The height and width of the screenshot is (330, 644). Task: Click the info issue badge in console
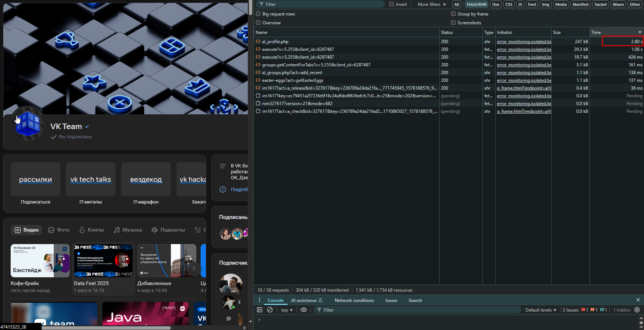[603, 310]
